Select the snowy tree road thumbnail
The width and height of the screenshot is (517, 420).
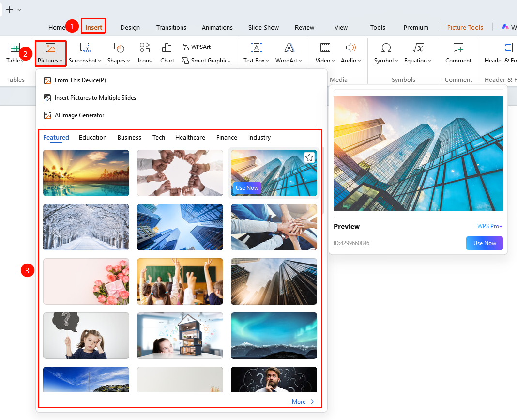(x=86, y=227)
